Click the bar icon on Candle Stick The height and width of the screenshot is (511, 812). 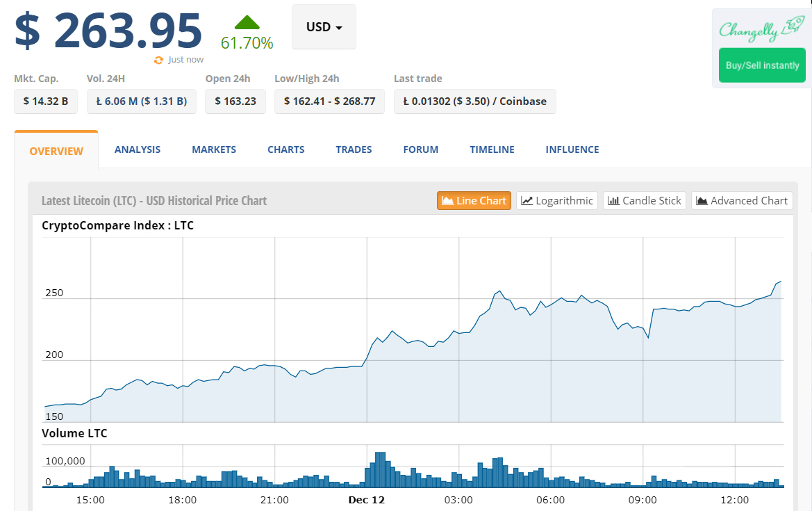pos(613,200)
